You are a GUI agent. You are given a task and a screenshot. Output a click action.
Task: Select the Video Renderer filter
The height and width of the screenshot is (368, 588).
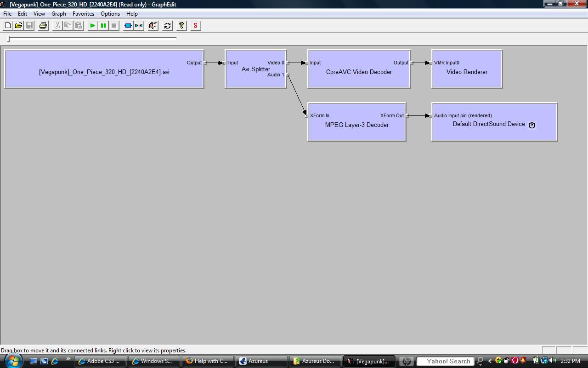click(x=467, y=69)
